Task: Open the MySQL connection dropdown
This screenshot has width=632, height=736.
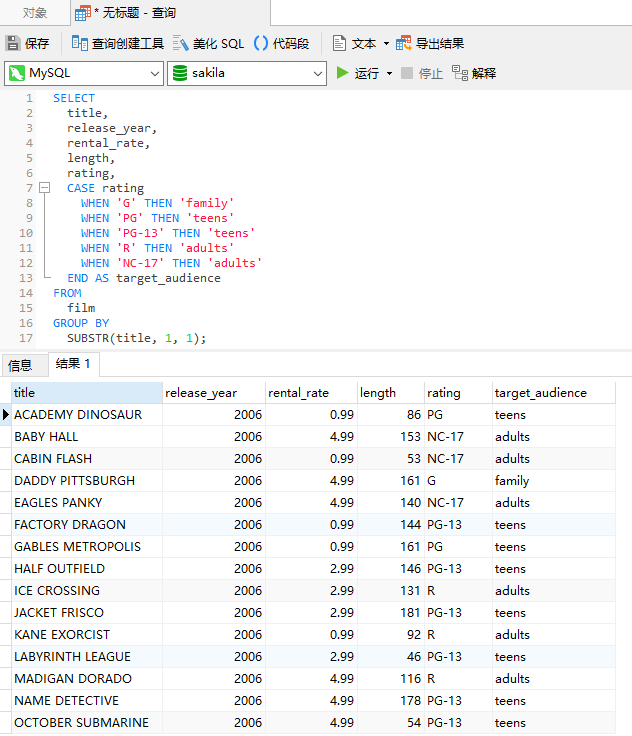Action: tap(84, 73)
